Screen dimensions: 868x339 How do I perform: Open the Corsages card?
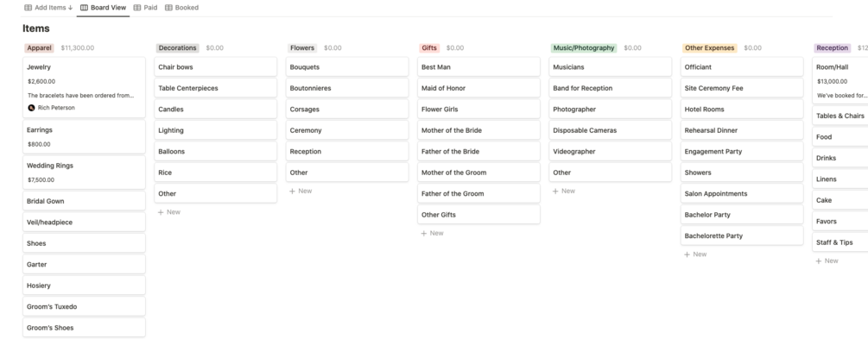[x=347, y=109]
